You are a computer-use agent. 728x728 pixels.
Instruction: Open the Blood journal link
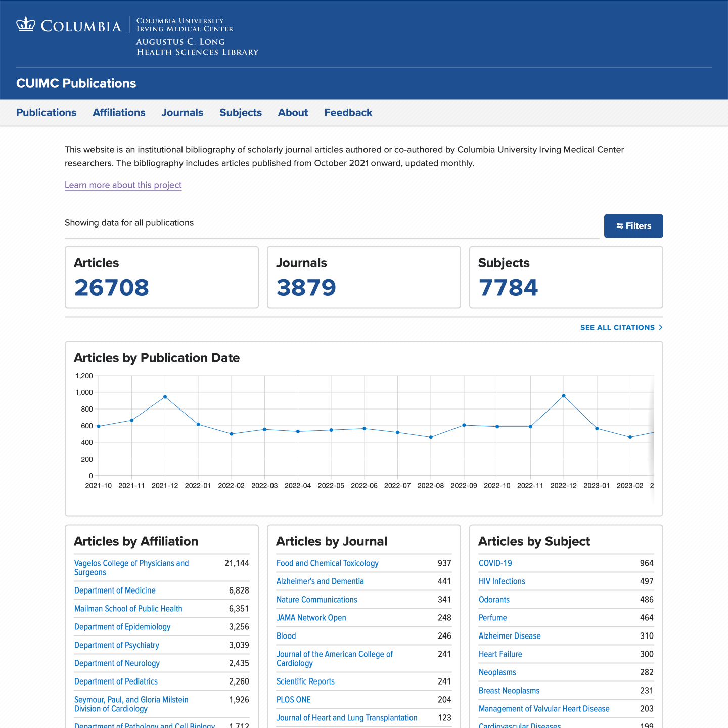[286, 636]
